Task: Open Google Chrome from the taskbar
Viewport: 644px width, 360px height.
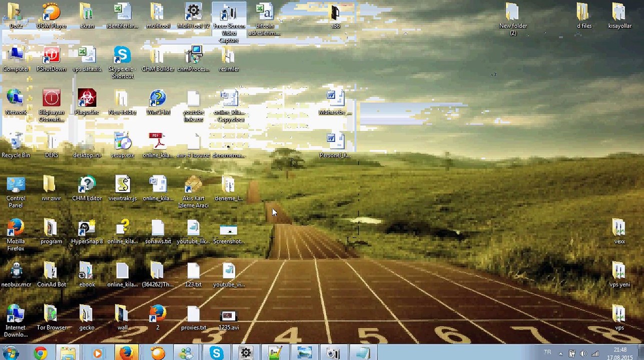Action: [41, 353]
